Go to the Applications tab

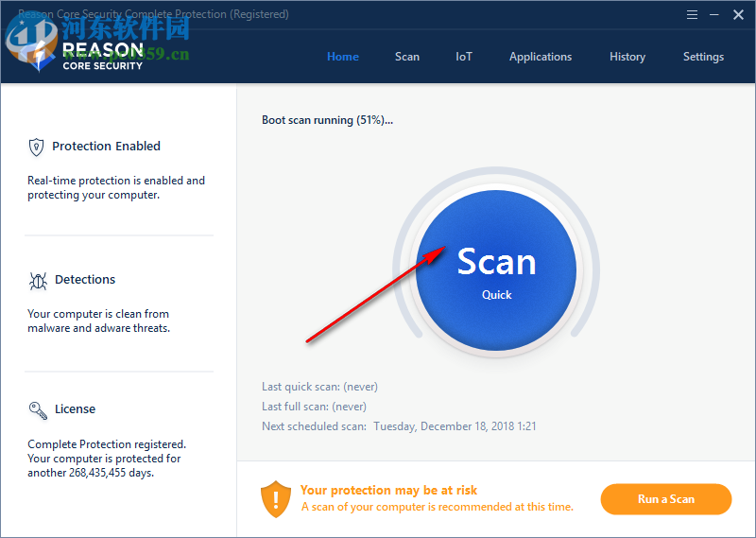point(541,57)
